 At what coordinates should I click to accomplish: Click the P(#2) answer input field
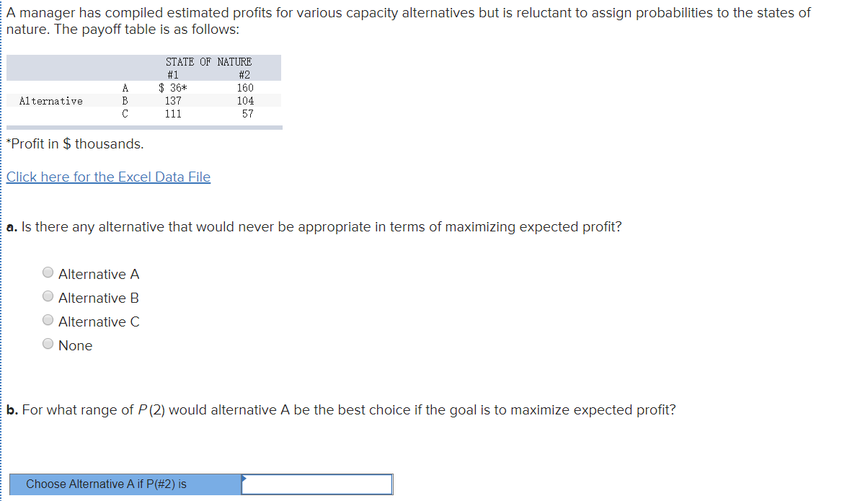[317, 484]
